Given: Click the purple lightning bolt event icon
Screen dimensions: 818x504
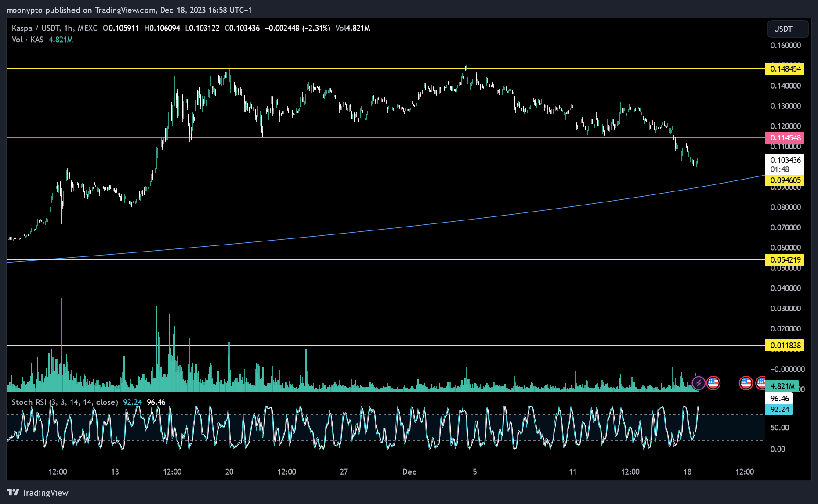Looking at the screenshot, I should tap(699, 383).
